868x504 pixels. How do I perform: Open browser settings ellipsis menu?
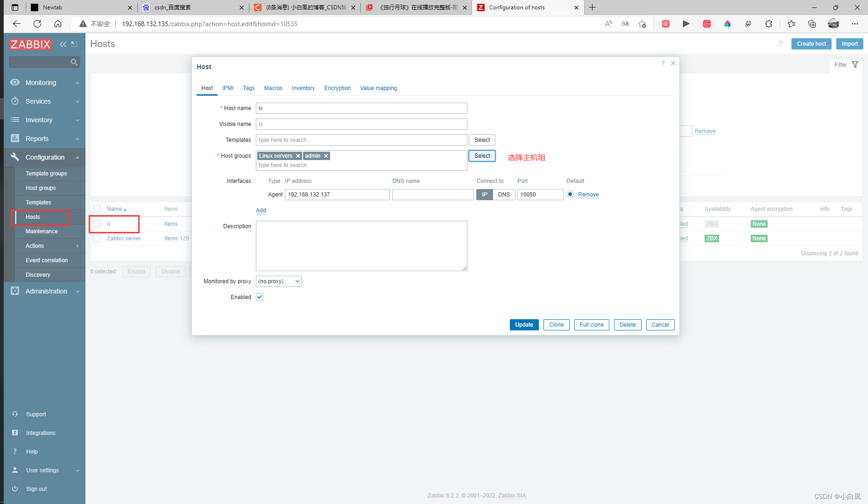(x=855, y=24)
